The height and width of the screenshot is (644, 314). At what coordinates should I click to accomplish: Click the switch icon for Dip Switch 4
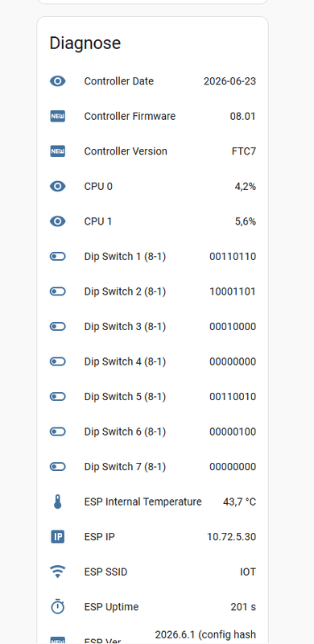click(x=57, y=361)
